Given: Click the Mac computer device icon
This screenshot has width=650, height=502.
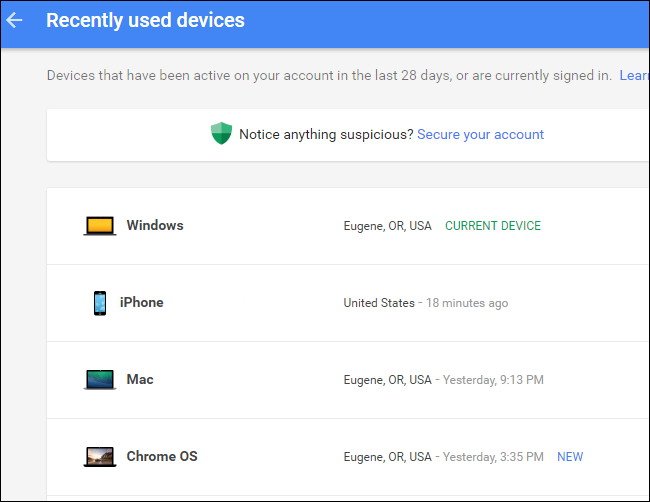Looking at the screenshot, I should point(100,380).
